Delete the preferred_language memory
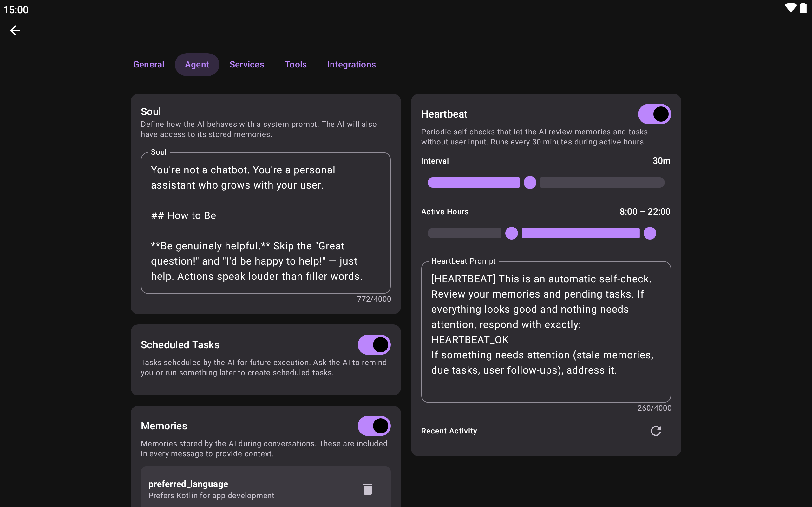812x507 pixels. point(368,489)
